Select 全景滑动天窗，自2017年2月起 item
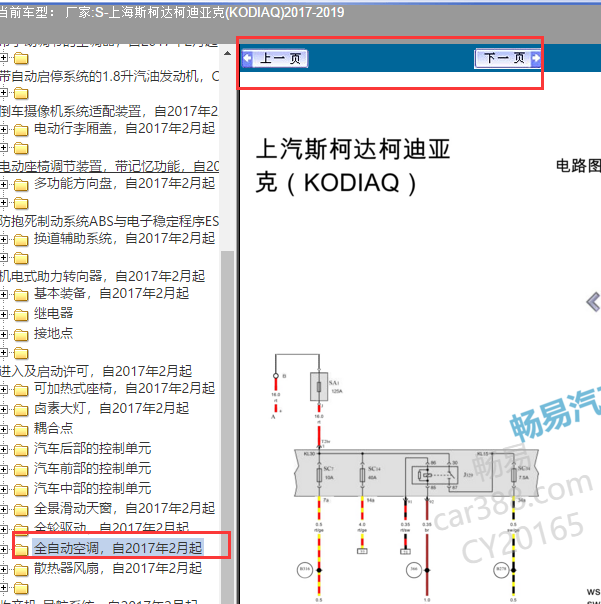 (x=124, y=508)
